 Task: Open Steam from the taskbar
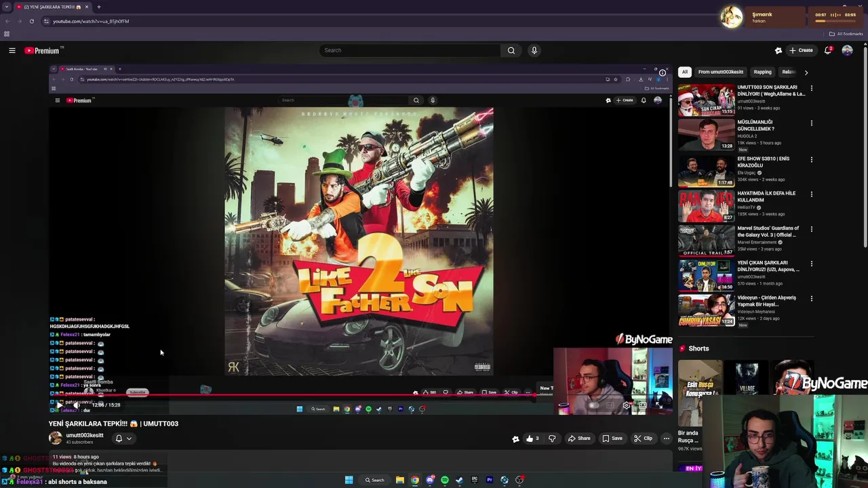[x=460, y=480]
